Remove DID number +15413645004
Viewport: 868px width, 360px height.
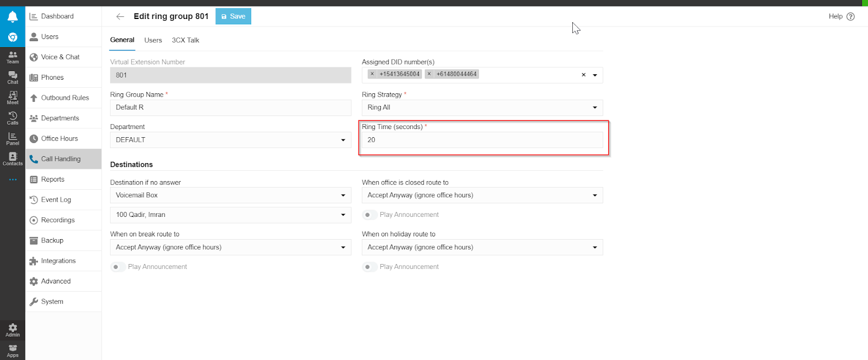(372, 74)
